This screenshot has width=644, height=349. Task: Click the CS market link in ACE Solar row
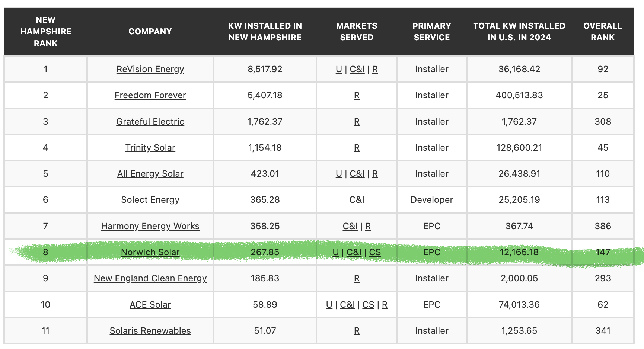pos(368,305)
